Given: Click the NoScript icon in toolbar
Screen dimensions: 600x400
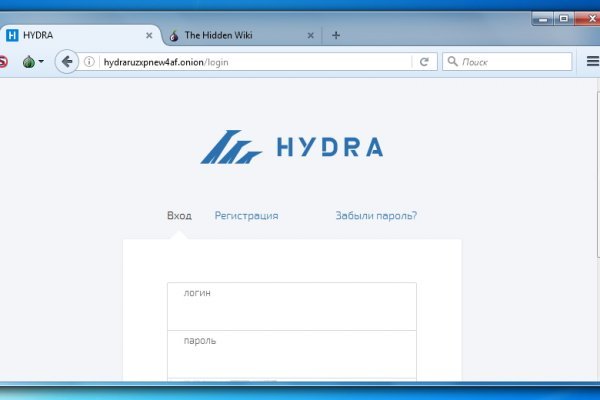Looking at the screenshot, I should coord(3,62).
